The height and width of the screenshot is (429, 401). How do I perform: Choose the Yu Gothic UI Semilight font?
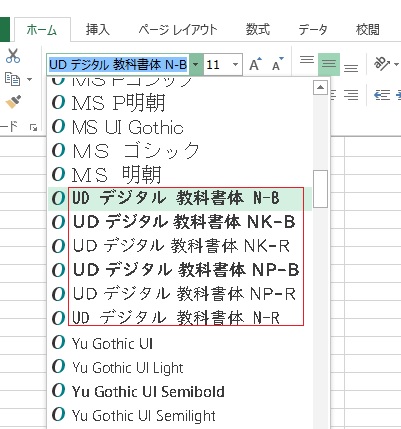pyautogui.click(x=180, y=415)
